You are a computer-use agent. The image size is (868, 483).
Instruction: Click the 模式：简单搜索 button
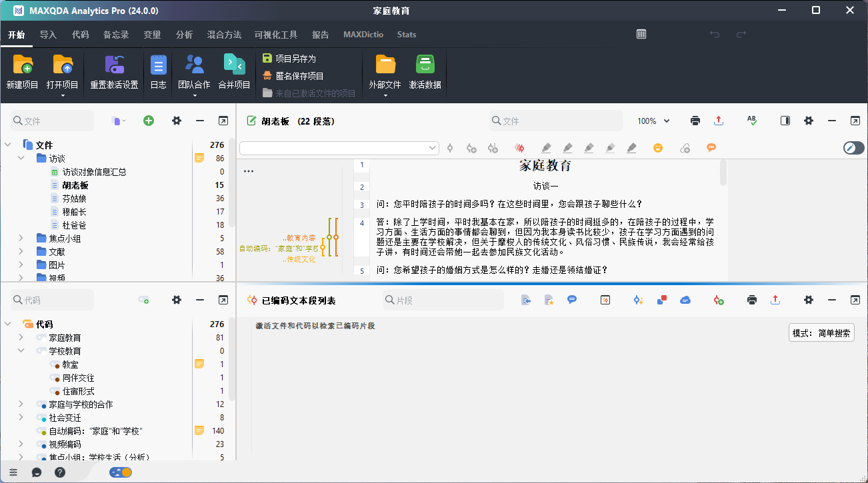821,333
